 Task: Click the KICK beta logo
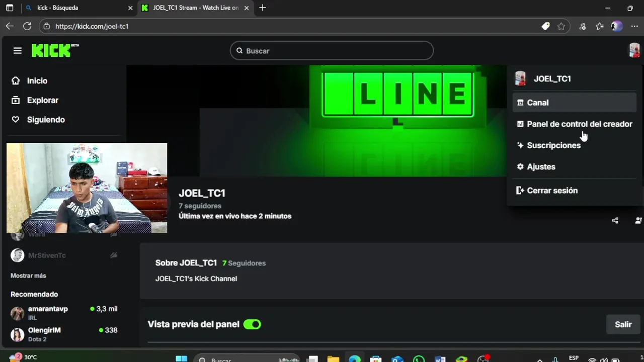pos(55,50)
